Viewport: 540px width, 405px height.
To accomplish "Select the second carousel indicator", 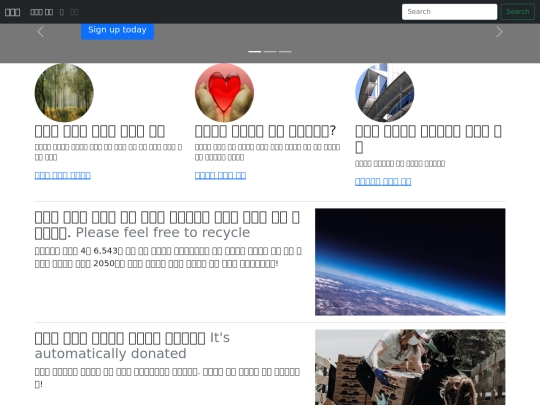I will (270, 52).
